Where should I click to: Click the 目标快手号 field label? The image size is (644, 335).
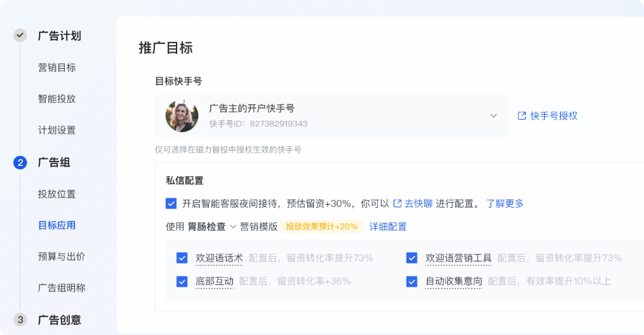point(178,81)
